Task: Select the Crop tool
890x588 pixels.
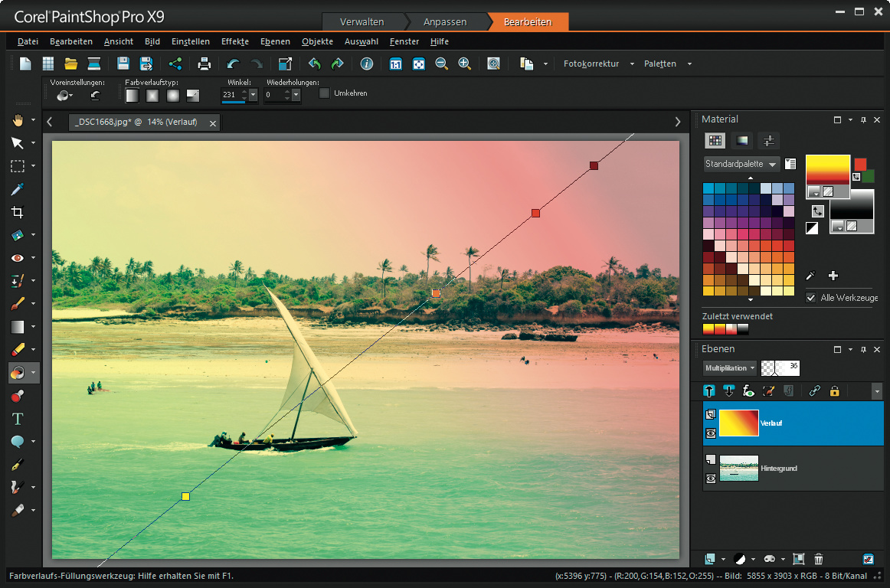Action: pos(18,212)
